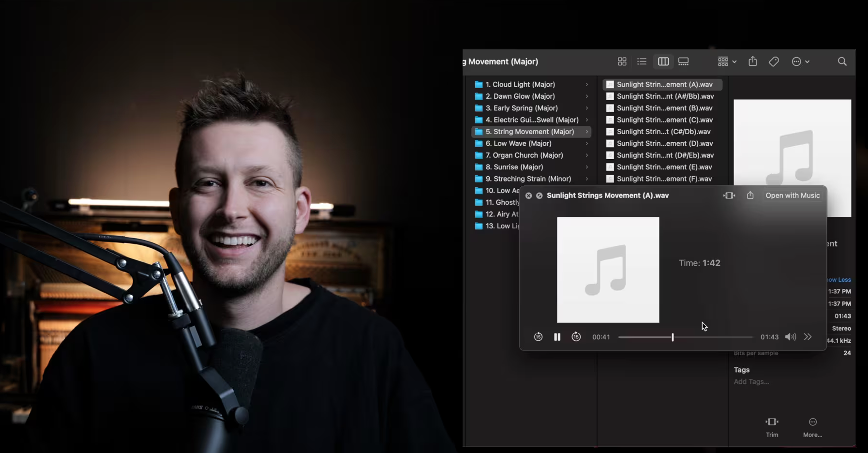The height and width of the screenshot is (453, 868).
Task: Open folder 3. Early Spring (Major)
Action: pyautogui.click(x=531, y=108)
